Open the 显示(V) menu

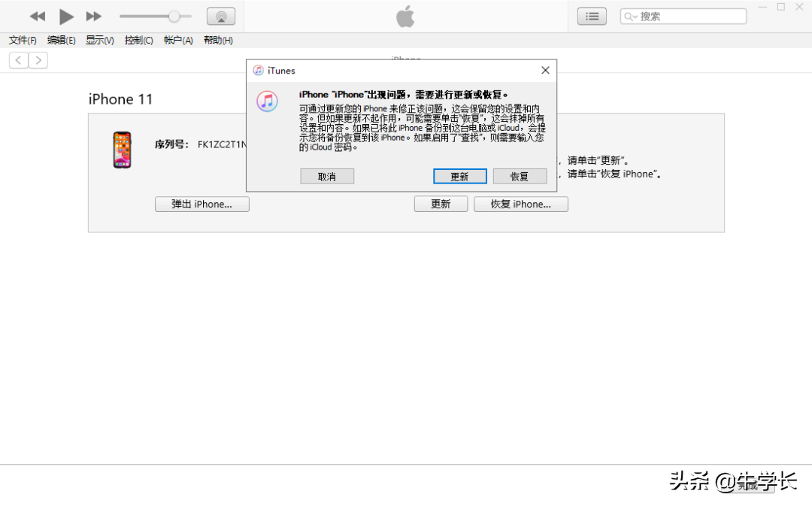[99, 41]
